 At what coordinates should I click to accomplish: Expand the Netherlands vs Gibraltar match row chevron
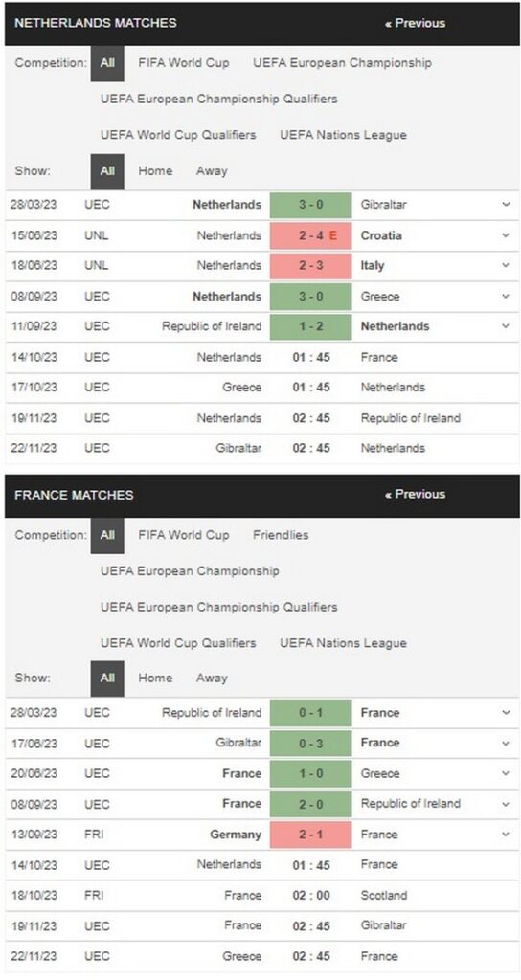(506, 205)
